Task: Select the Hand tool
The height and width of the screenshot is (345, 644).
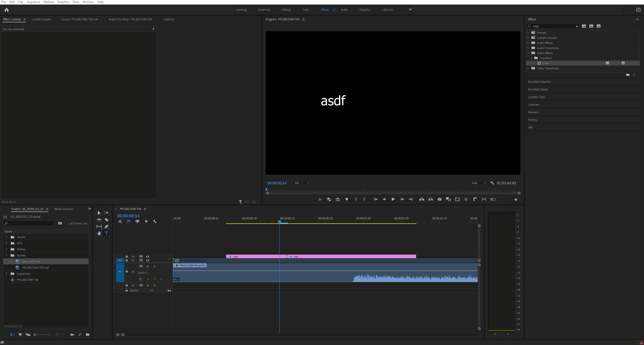Action: [99, 233]
